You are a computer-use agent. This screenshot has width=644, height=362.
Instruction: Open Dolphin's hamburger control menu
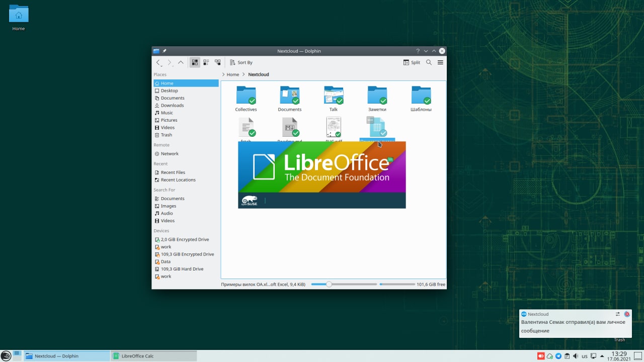pyautogui.click(x=440, y=62)
